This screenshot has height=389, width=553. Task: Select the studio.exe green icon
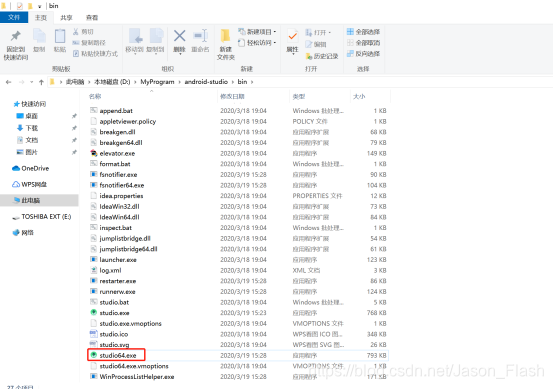pyautogui.click(x=93, y=312)
